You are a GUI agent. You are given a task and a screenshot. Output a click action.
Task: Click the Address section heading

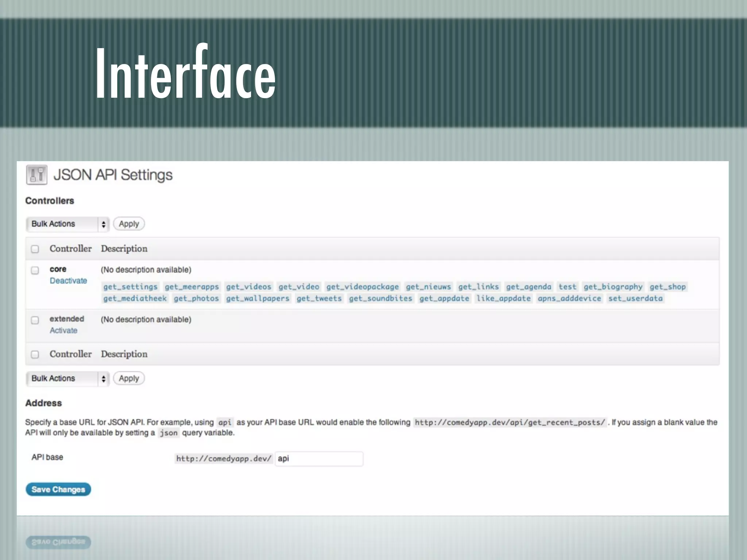[43, 403]
